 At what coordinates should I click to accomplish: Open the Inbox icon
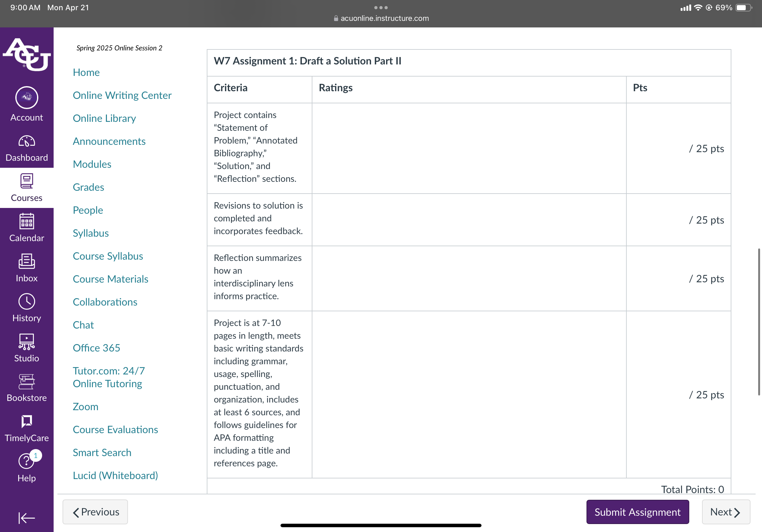pyautogui.click(x=26, y=261)
